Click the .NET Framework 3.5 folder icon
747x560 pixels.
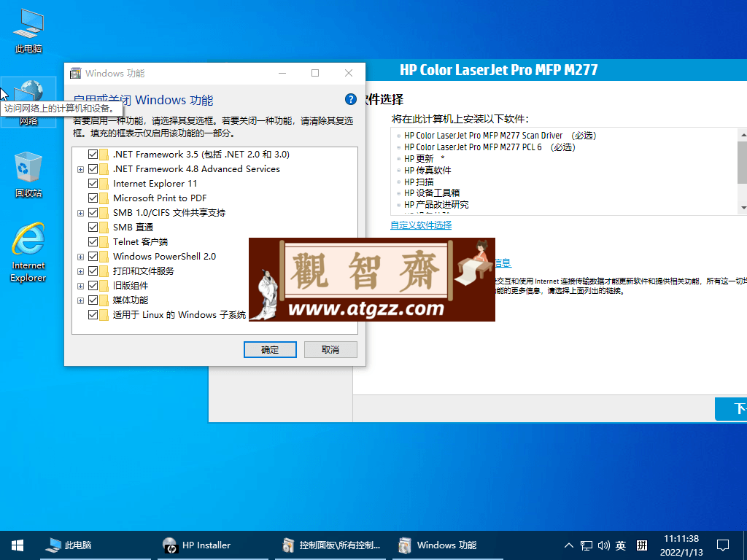(x=104, y=155)
